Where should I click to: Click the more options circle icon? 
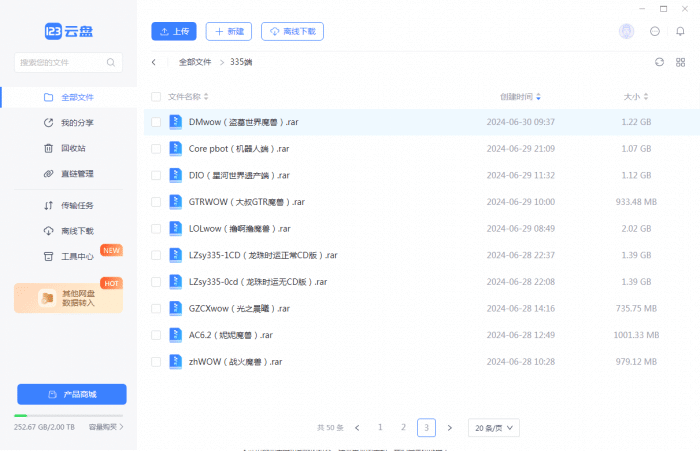(655, 32)
